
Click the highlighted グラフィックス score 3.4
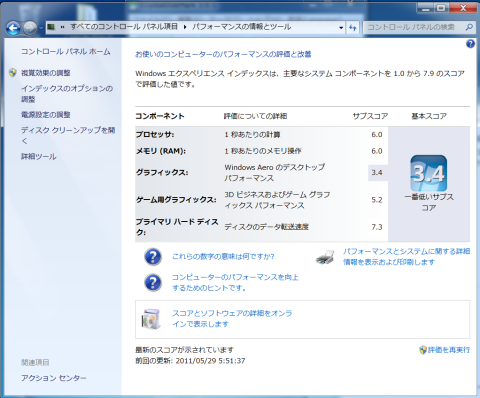click(x=377, y=173)
